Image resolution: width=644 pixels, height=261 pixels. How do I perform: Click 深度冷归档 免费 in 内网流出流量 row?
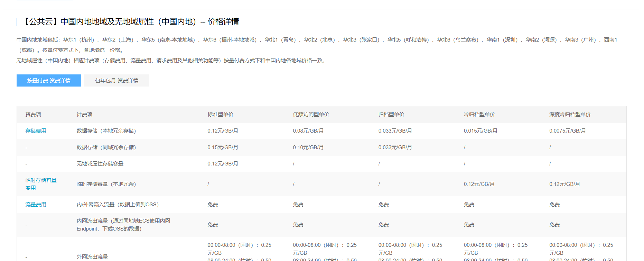point(554,225)
